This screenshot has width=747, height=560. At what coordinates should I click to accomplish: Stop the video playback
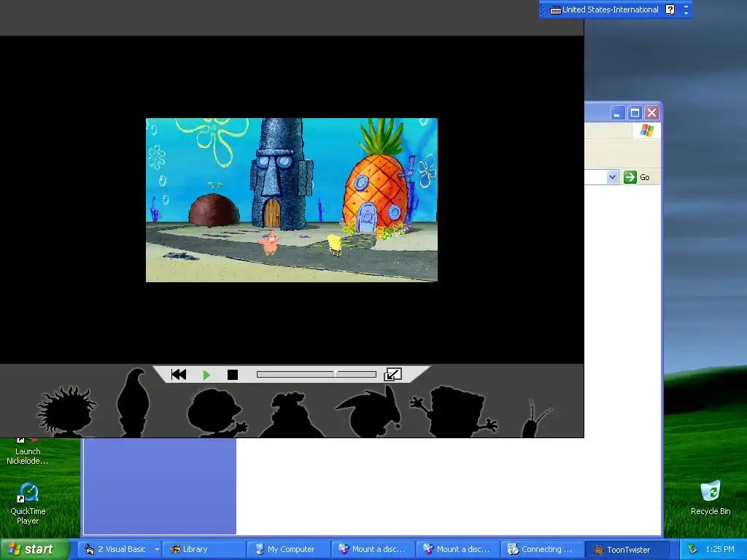(x=233, y=375)
